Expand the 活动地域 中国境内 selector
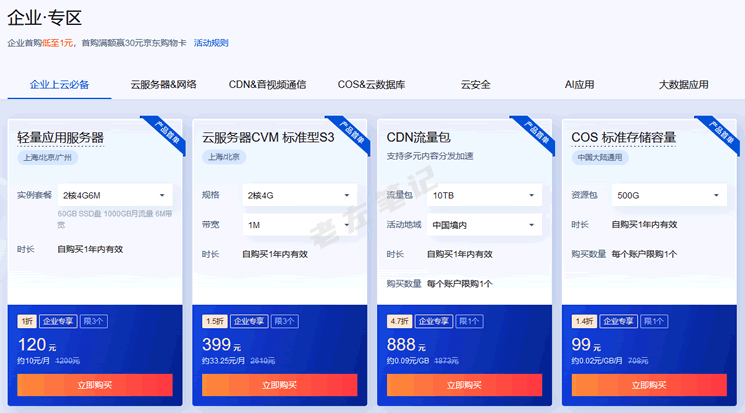The image size is (745, 413). (484, 225)
